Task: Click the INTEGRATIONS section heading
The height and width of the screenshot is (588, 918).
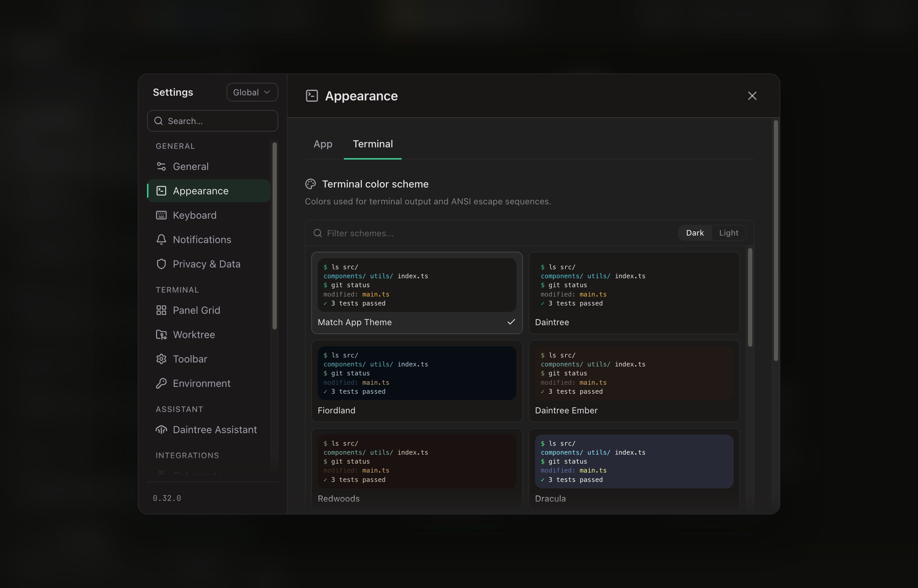Action: (x=188, y=455)
